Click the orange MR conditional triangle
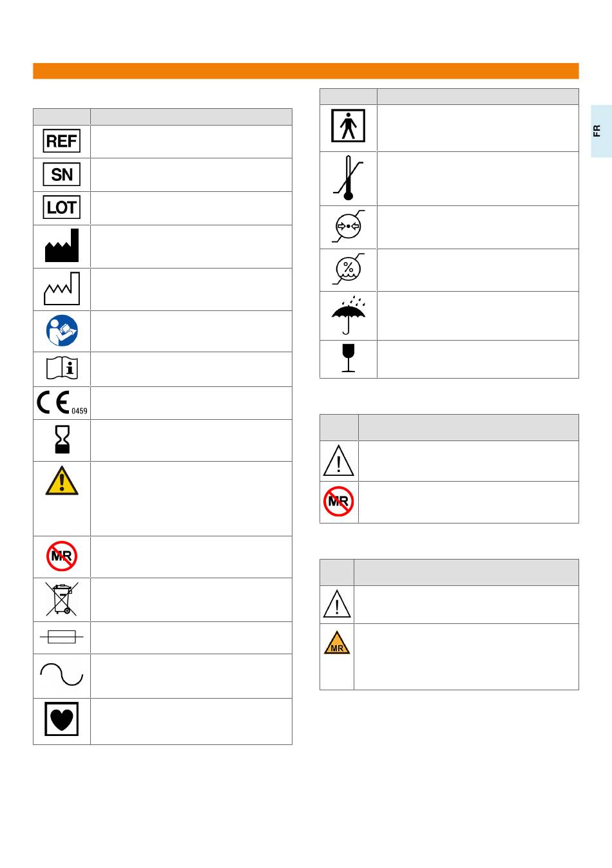Screen dimensions: 612x868 pos(337,643)
